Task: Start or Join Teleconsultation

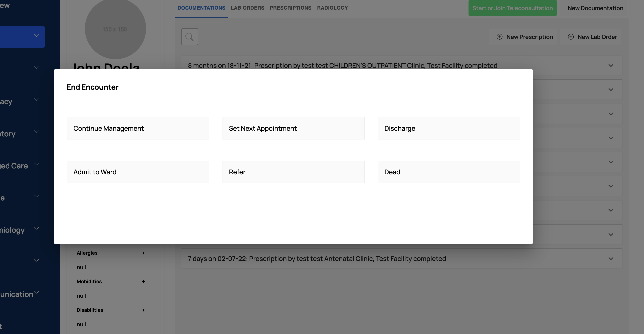Action: coord(512,8)
